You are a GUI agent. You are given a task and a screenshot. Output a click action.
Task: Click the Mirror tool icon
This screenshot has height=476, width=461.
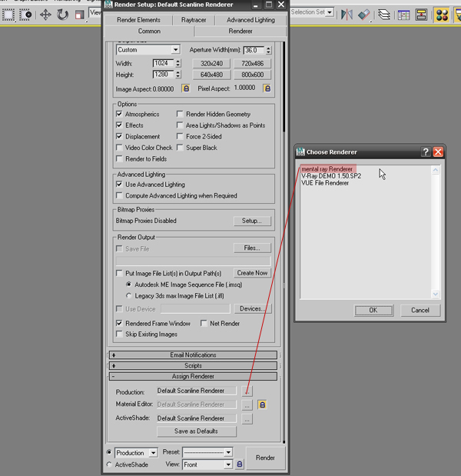347,15
